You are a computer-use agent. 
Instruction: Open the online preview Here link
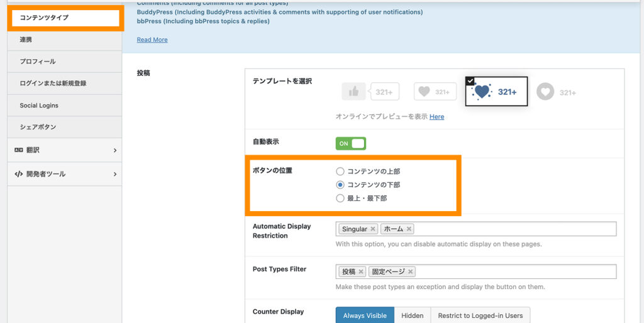tap(436, 117)
